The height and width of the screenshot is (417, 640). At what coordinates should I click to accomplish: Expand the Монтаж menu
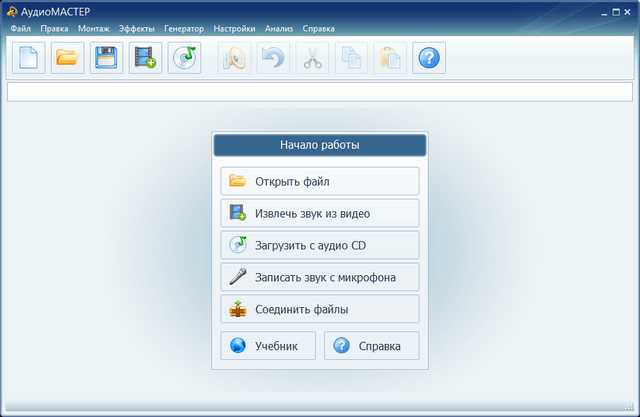[94, 29]
